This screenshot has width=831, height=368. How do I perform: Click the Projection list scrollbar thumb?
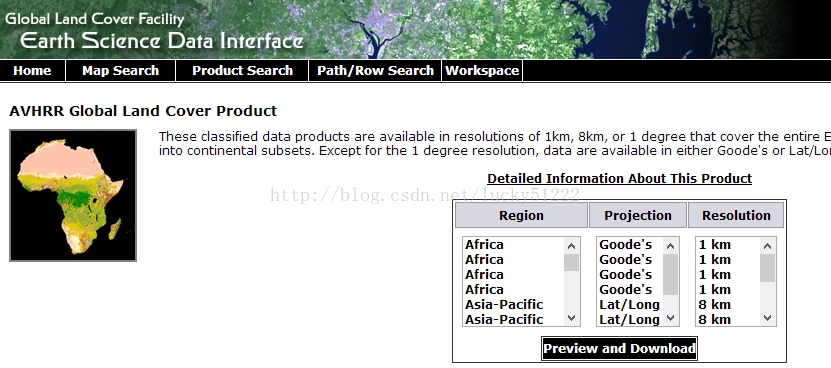pyautogui.click(x=670, y=274)
